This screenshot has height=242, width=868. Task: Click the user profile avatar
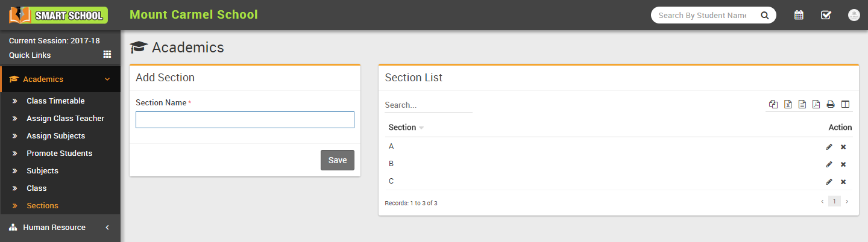click(854, 15)
